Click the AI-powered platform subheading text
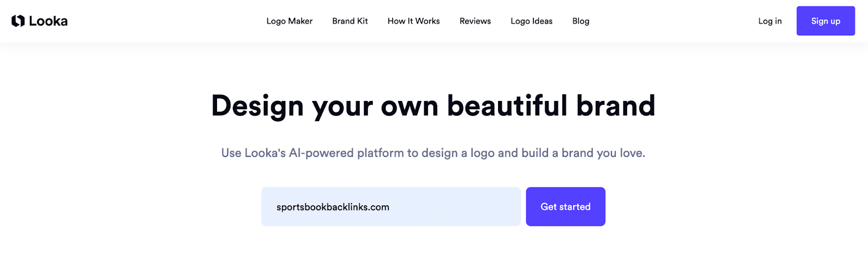 pyautogui.click(x=433, y=153)
